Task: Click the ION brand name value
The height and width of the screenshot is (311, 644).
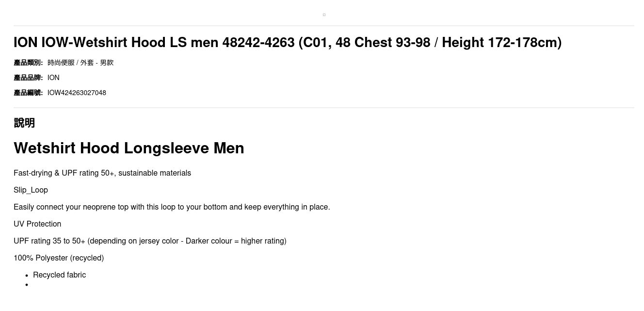Action: [x=53, y=78]
